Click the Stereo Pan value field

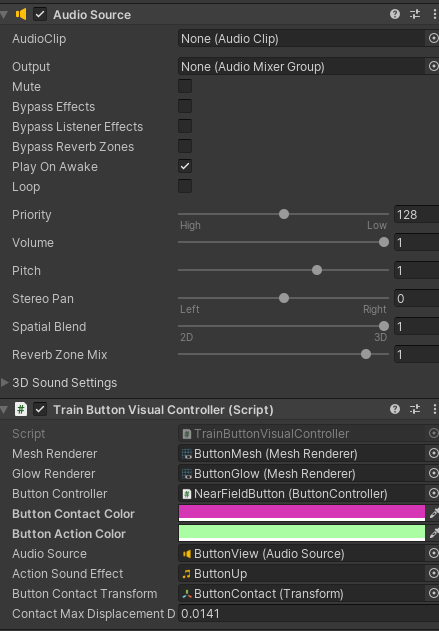coord(416,299)
